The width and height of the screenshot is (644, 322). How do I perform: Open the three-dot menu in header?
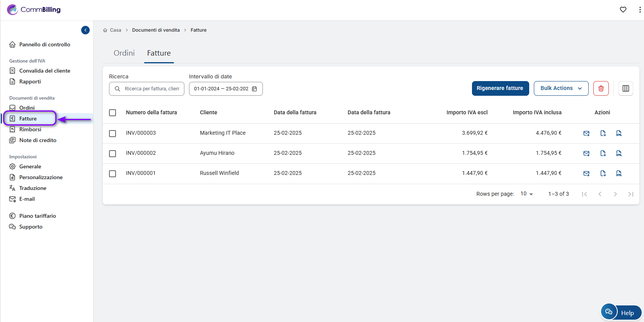(640, 10)
